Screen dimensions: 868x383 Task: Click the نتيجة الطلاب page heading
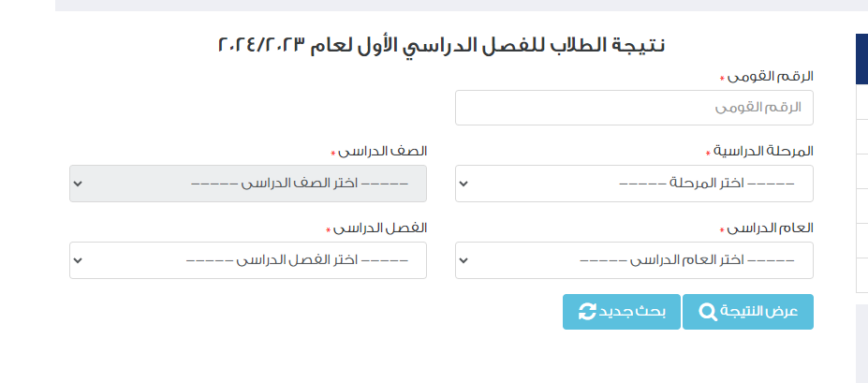[441, 44]
